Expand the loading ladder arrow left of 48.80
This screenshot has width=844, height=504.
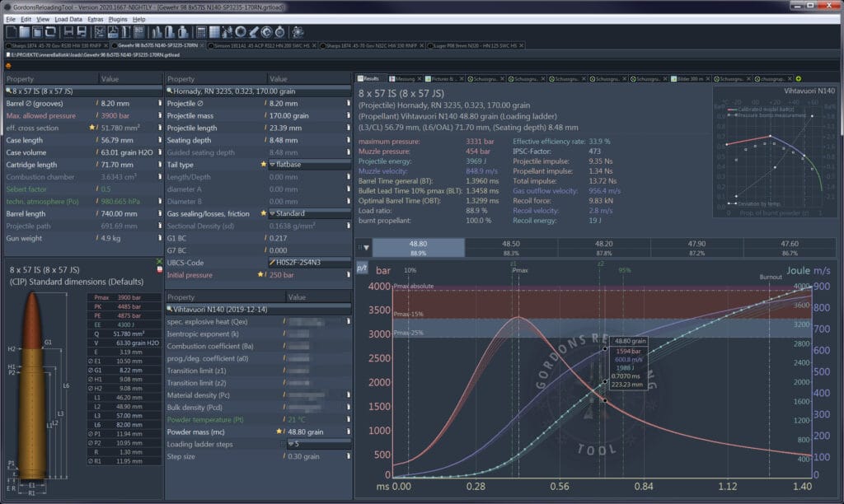click(366, 247)
